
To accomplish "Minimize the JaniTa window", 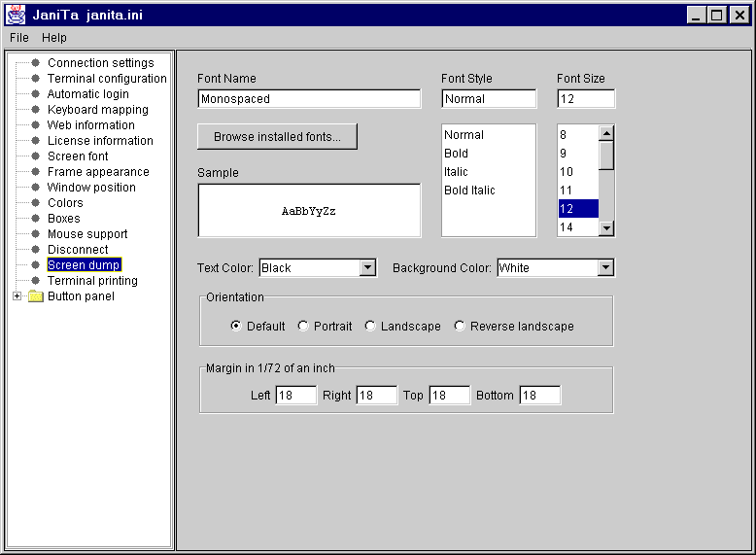I will coord(696,15).
